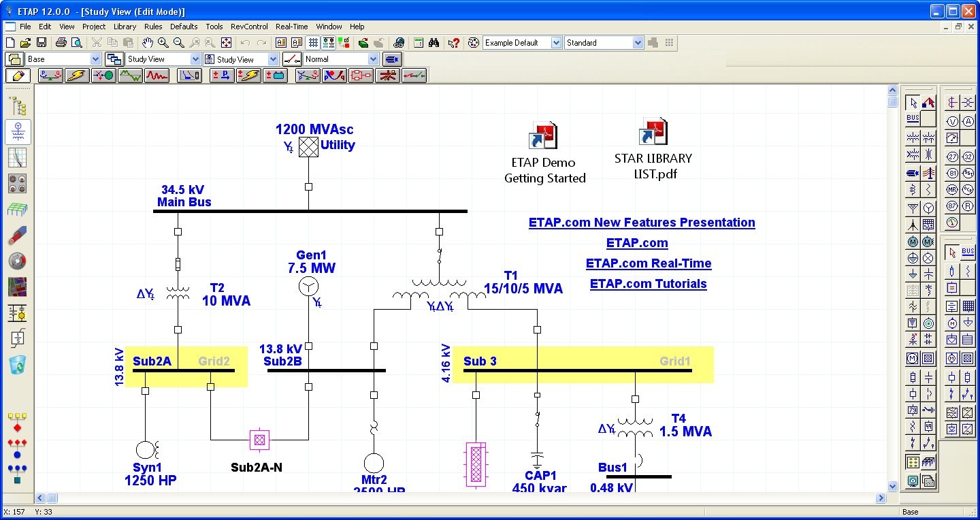Open ETAP Demo Getting Started shortcut
The image size is (980, 520).
coord(544,152)
